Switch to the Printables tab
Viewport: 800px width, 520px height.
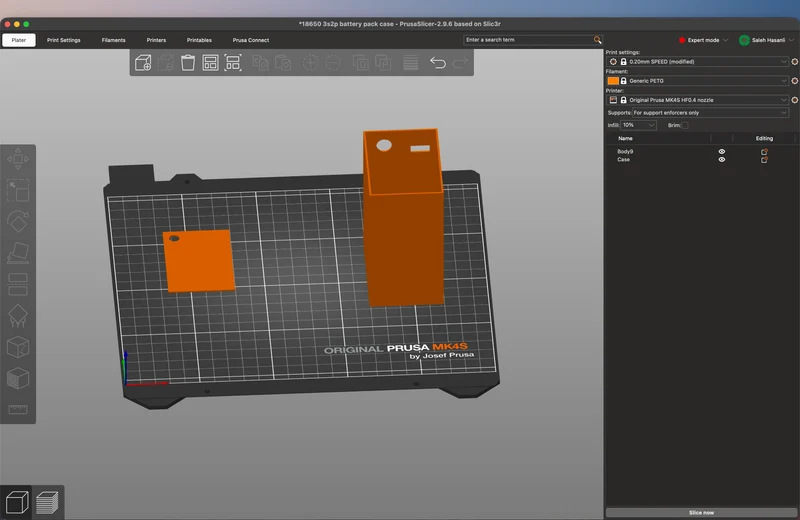(x=199, y=40)
